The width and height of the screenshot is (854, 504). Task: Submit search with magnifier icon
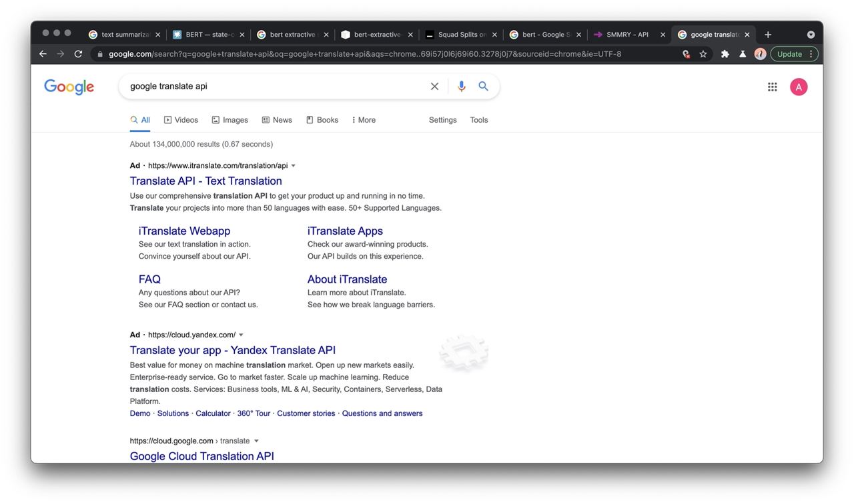click(484, 86)
